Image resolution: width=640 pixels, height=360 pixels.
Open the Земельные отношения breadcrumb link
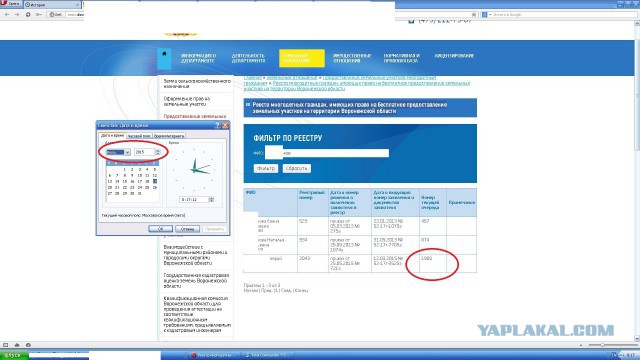(x=292, y=77)
